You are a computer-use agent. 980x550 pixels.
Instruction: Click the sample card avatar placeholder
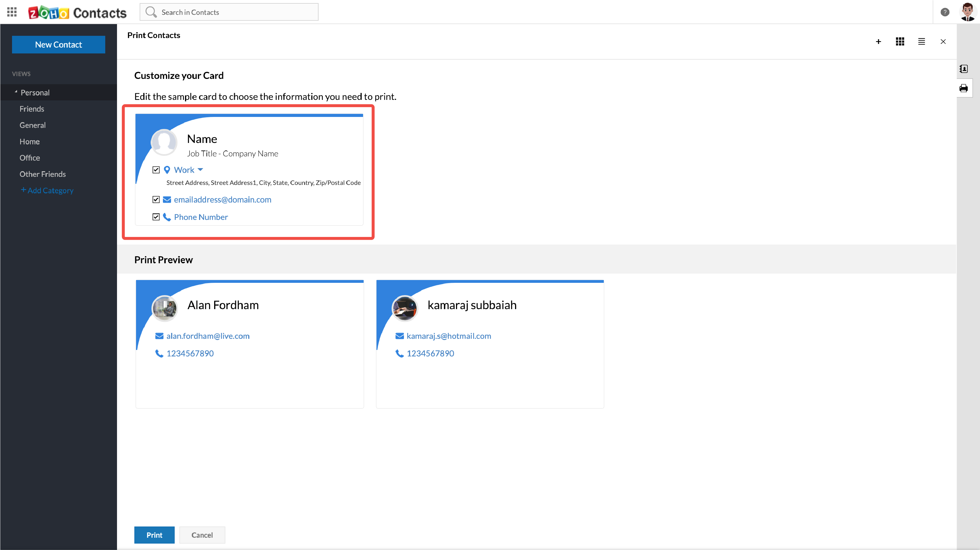pos(164,142)
